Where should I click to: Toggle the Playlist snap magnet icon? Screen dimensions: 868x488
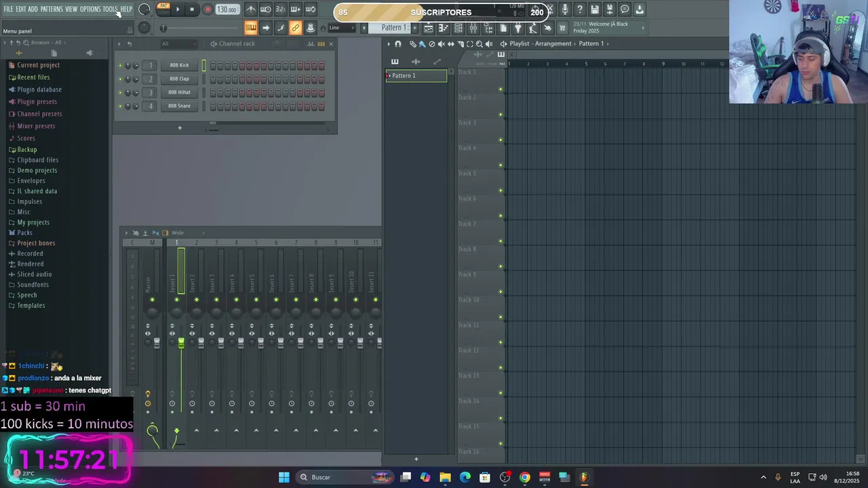point(398,44)
